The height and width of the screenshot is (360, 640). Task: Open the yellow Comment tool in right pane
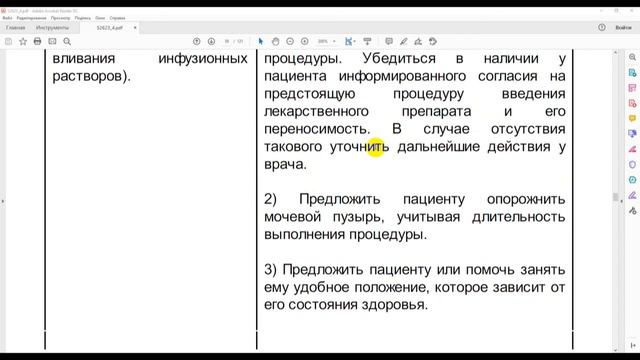[x=633, y=118]
